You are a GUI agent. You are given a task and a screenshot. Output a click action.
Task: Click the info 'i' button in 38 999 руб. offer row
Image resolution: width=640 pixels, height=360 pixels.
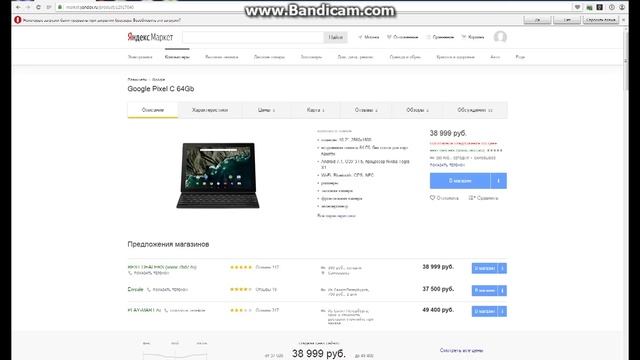[502, 268]
